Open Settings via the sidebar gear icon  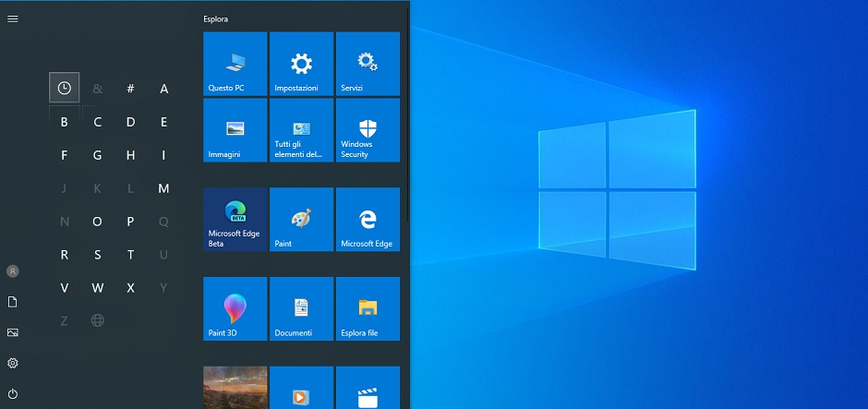(x=13, y=363)
